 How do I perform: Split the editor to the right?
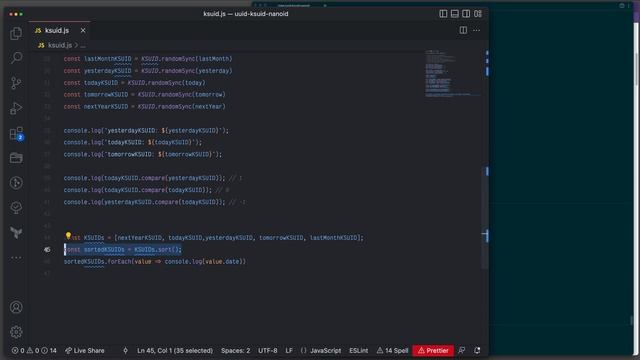(x=463, y=30)
